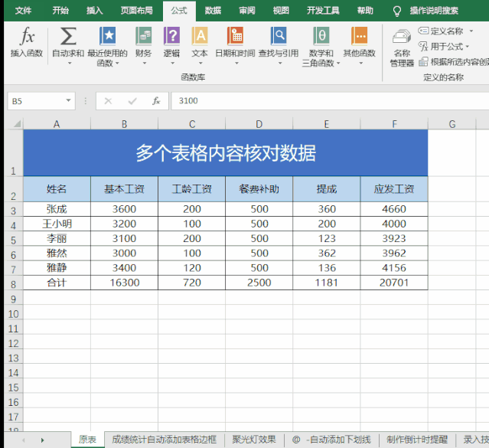Open the Logical (逻辑) functions icon

[x=171, y=36]
